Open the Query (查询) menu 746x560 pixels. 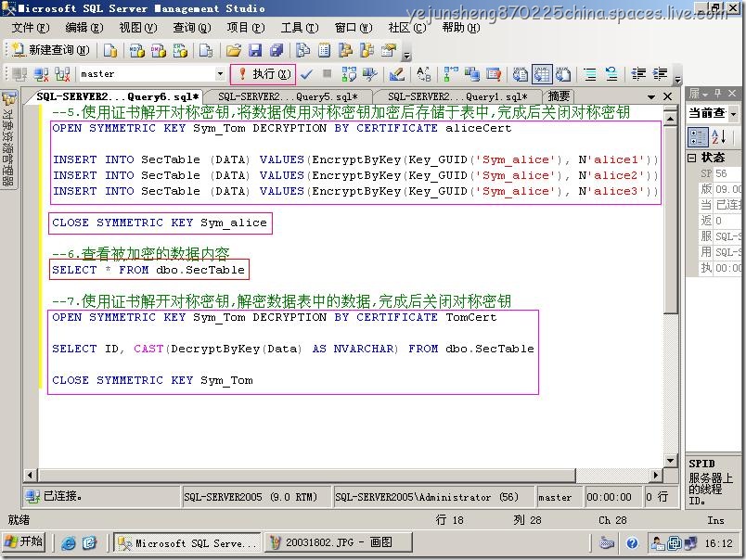coord(192,28)
